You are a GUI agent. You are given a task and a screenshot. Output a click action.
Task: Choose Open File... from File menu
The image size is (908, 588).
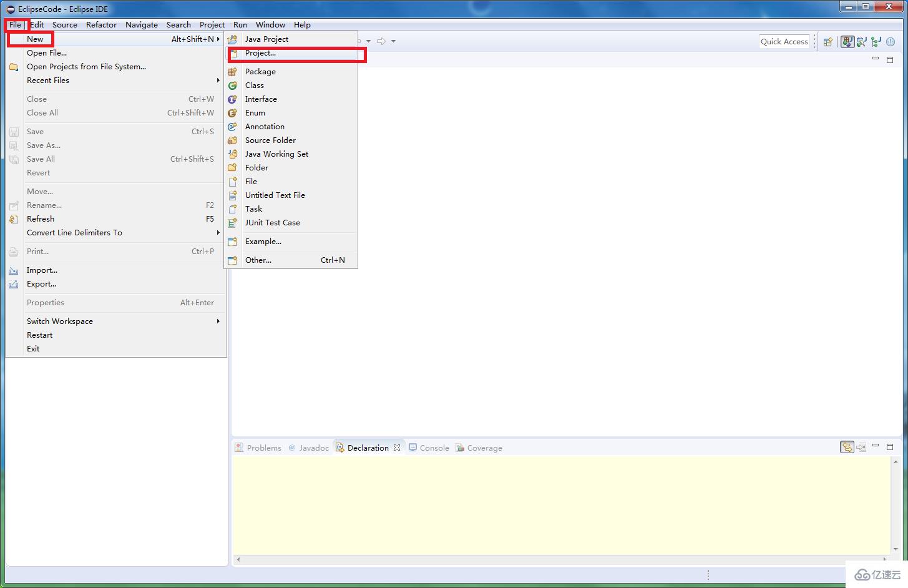pyautogui.click(x=116, y=53)
